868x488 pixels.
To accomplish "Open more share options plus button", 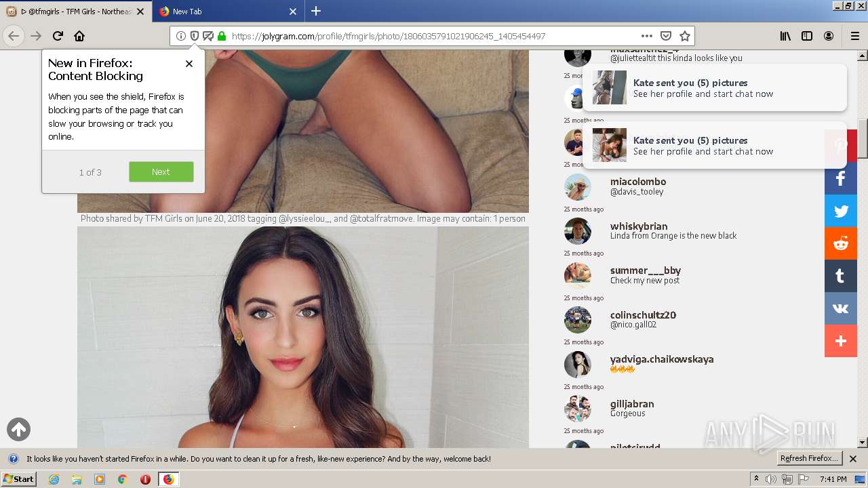I will click(841, 341).
